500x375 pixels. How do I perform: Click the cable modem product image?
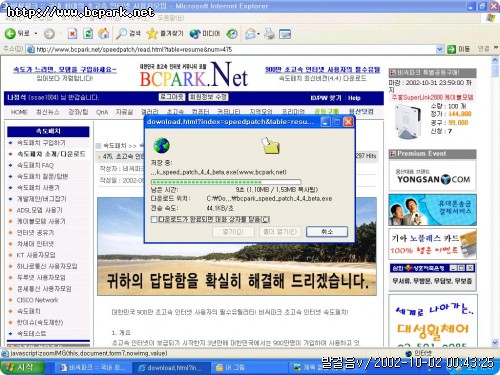click(x=407, y=122)
